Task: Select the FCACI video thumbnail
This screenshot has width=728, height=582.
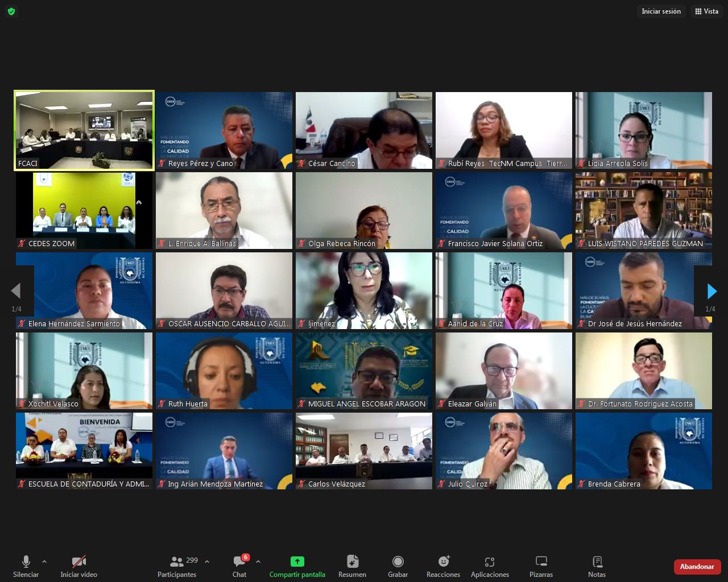Action: (84, 131)
